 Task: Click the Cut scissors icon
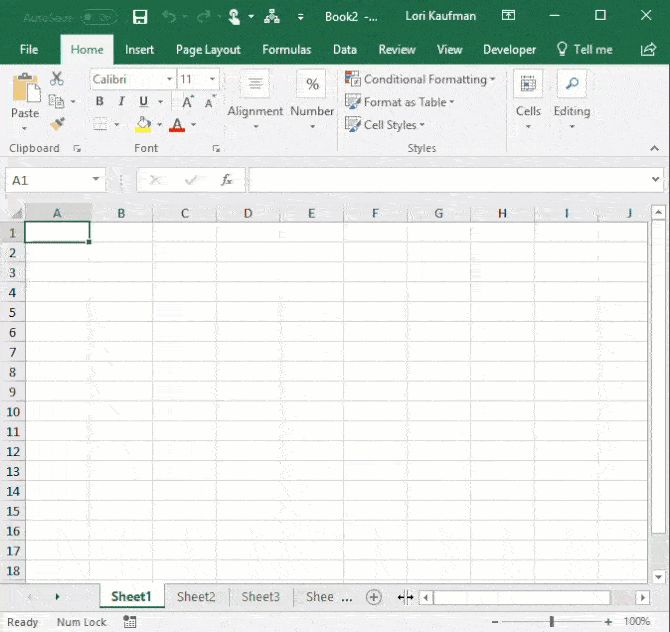click(x=57, y=79)
